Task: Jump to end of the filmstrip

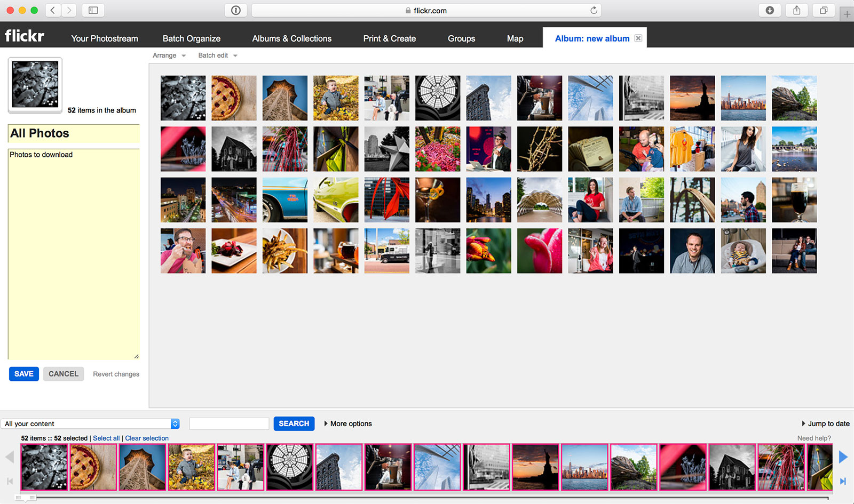Action: [843, 481]
